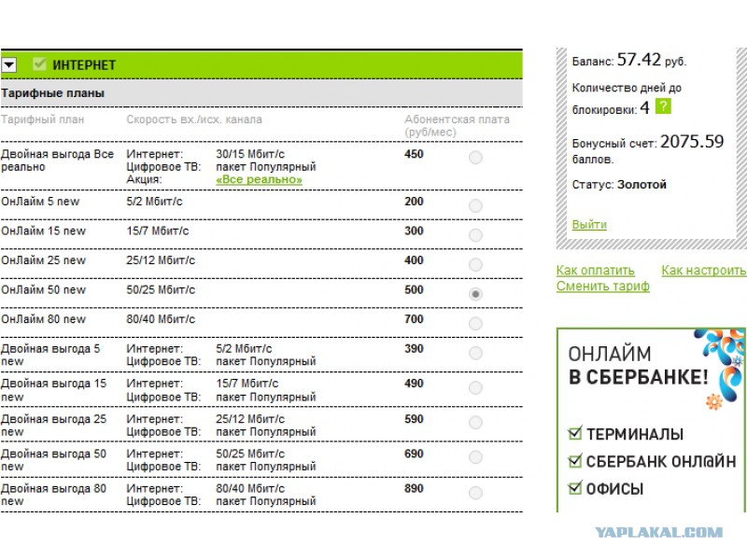Select Двойная выгода 50 new radio
747x560 pixels.
click(475, 457)
